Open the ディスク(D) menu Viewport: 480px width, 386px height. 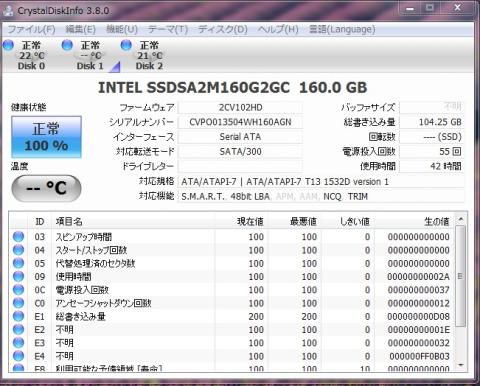(x=223, y=29)
